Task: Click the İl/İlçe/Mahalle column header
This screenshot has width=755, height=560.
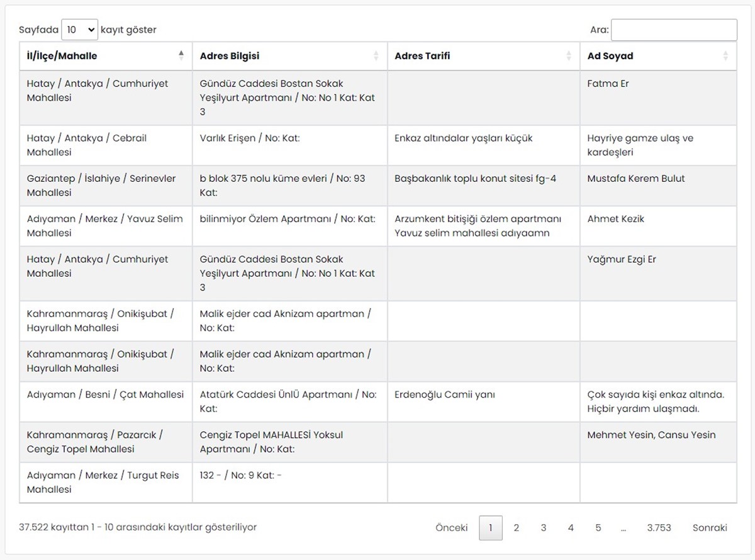Action: click(x=62, y=55)
